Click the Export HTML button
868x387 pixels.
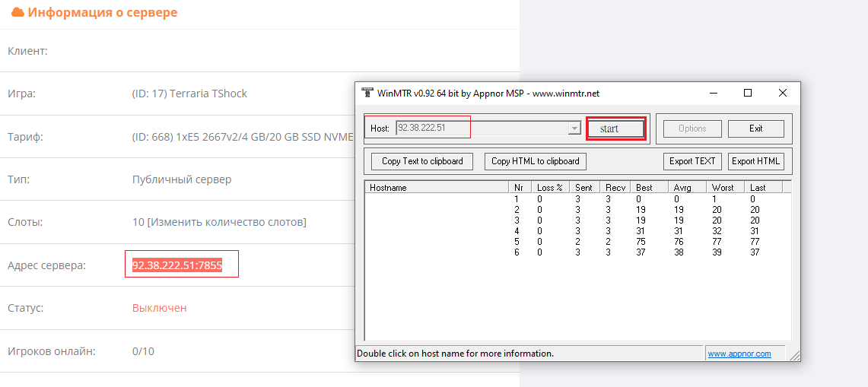[x=755, y=161]
